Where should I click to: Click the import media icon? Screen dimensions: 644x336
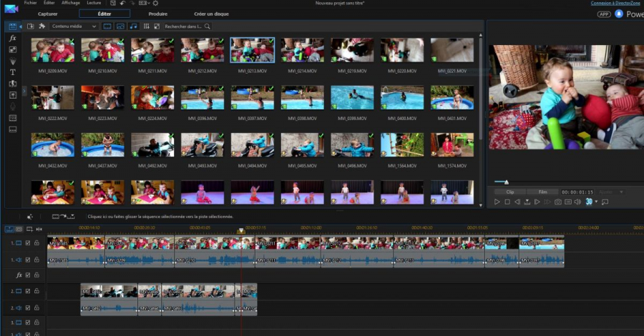tap(30, 26)
